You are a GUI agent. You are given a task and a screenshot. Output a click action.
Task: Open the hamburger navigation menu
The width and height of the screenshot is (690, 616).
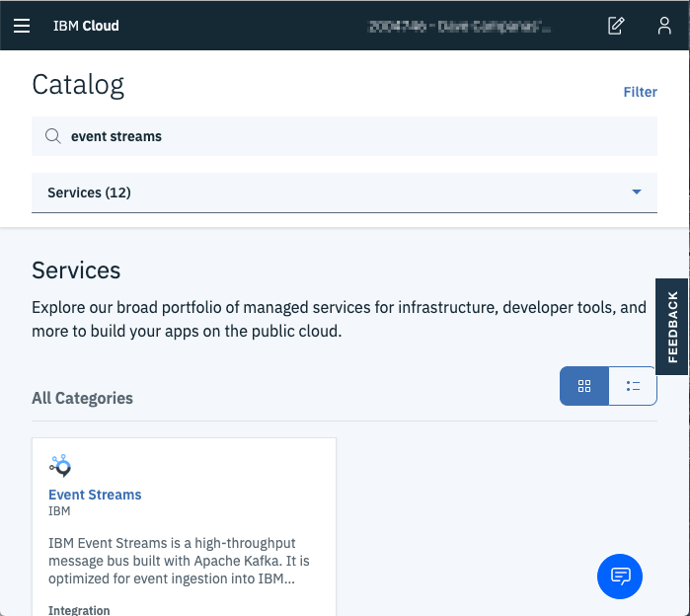point(22,26)
